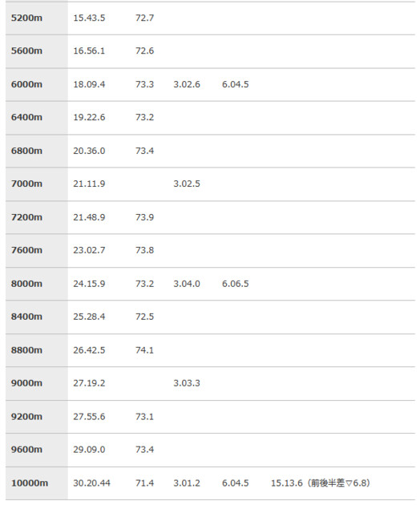Screen dimensions: 420x505
Task: Click the 25.28.4 cumulative time
Action: click(89, 317)
